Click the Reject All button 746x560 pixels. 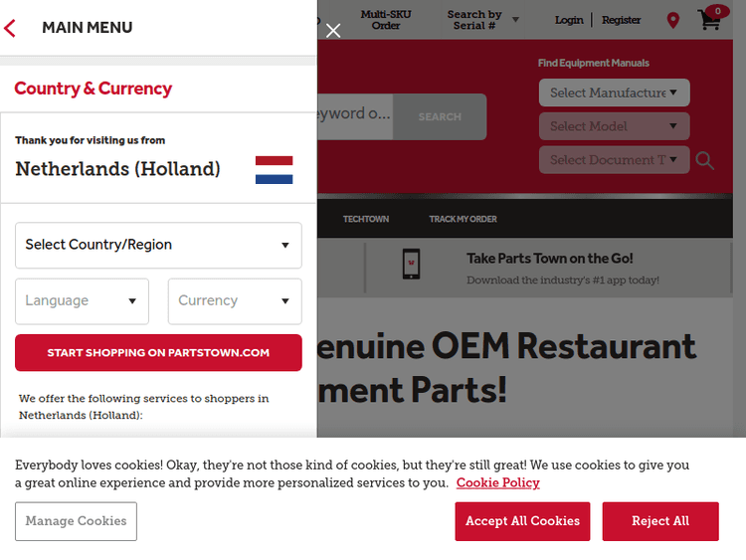point(660,521)
